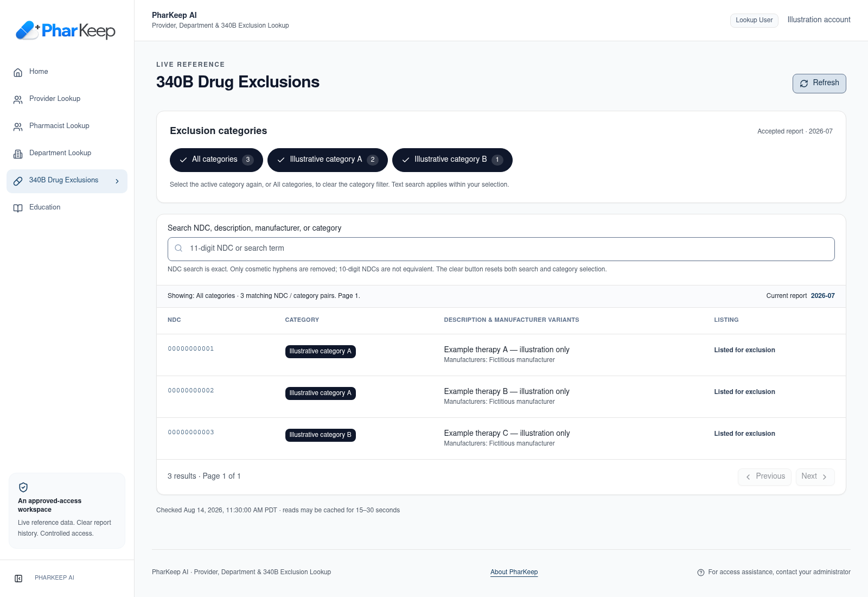
Task: Click the Education book icon
Action: click(18, 208)
